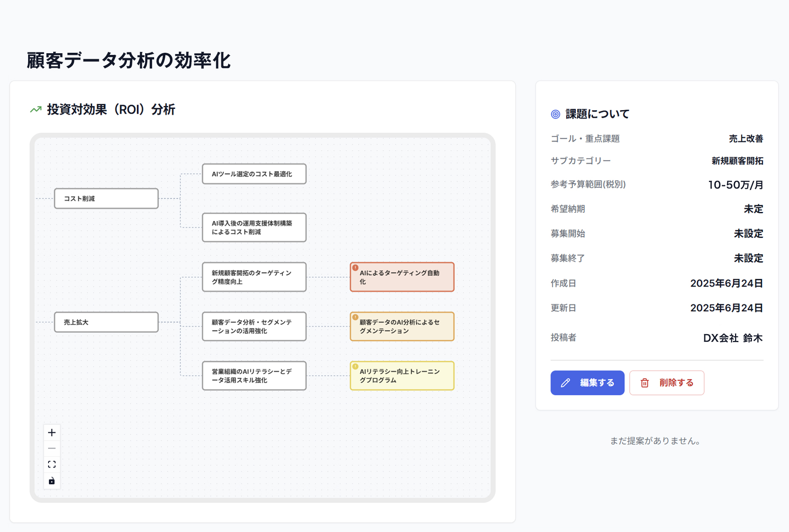Select the 売上拡大 node
Screen dimensions: 789x532
pos(106,322)
